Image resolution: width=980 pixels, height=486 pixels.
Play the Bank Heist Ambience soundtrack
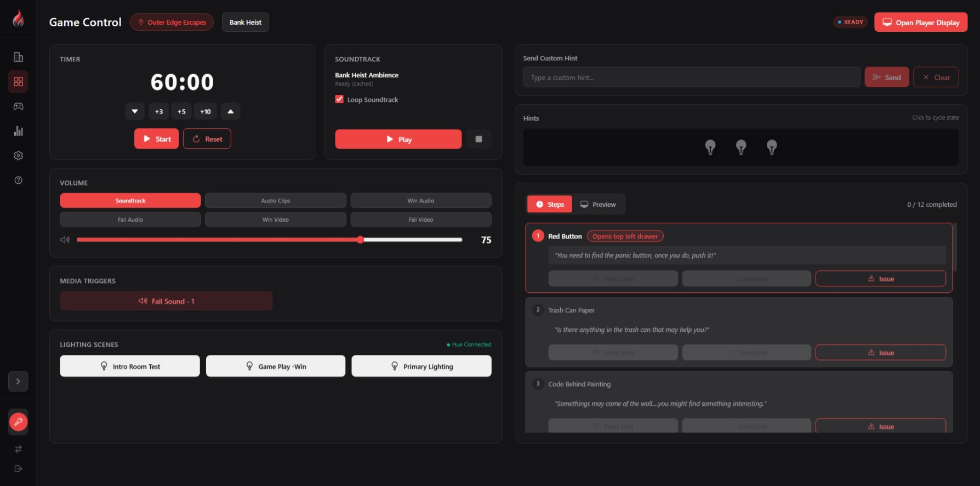(x=398, y=139)
